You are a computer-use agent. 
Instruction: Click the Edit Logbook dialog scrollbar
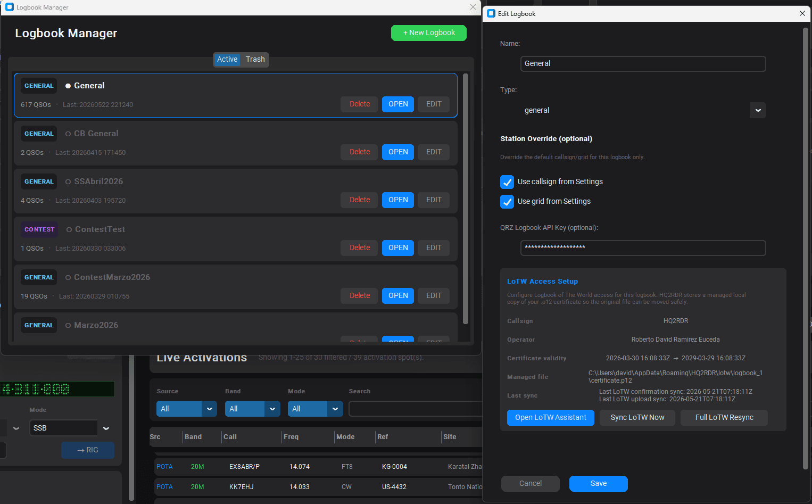tap(806, 249)
